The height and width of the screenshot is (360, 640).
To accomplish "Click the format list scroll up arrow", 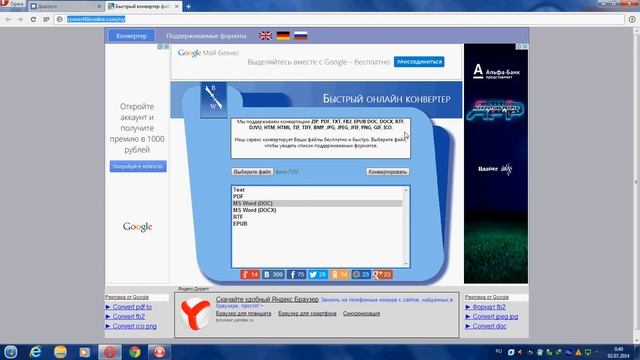I will (x=406, y=190).
